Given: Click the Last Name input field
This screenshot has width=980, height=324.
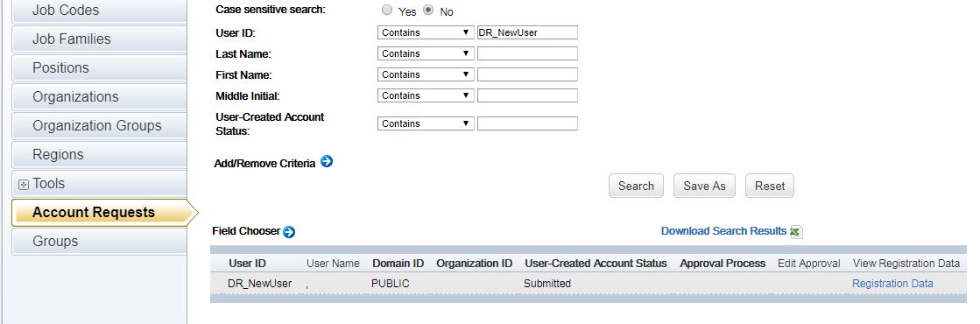Looking at the screenshot, I should tap(527, 53).
